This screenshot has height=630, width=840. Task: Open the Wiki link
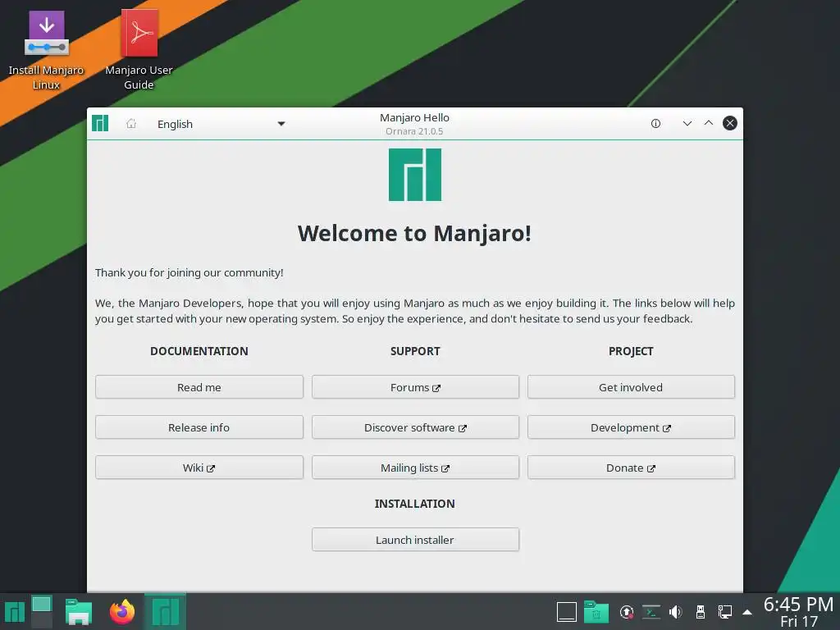pos(199,468)
